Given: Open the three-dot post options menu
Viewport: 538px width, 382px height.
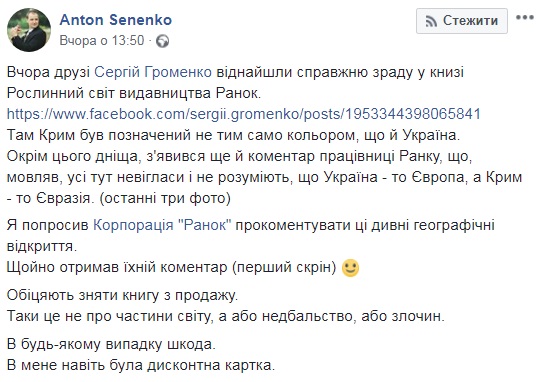Looking at the screenshot, I should pyautogui.click(x=525, y=17).
